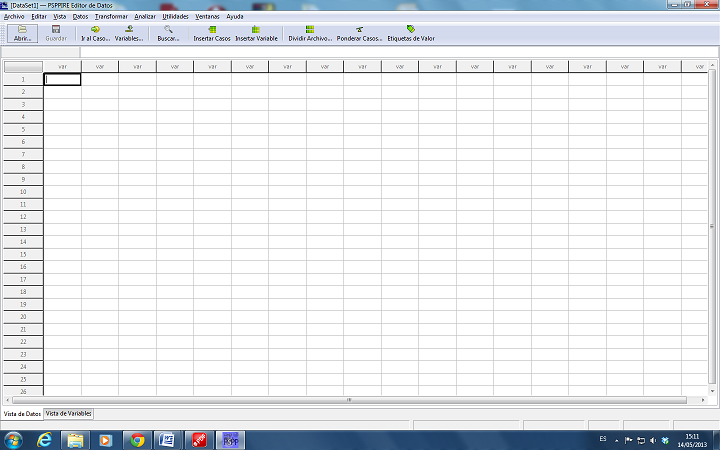Viewport: 720px width, 450px height.
Task: Click the volume speaker tray icon
Action: 653,440
